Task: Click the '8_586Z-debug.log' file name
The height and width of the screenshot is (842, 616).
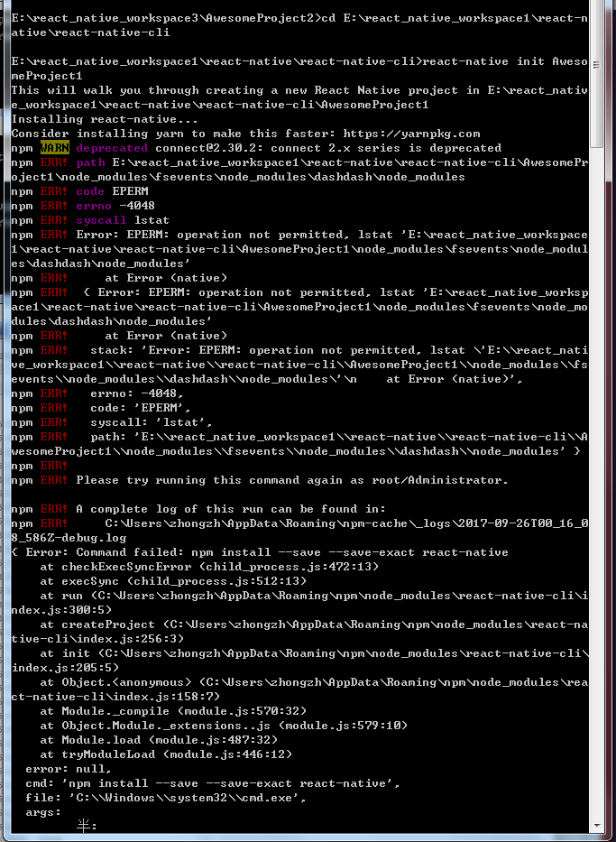Action: (69, 538)
